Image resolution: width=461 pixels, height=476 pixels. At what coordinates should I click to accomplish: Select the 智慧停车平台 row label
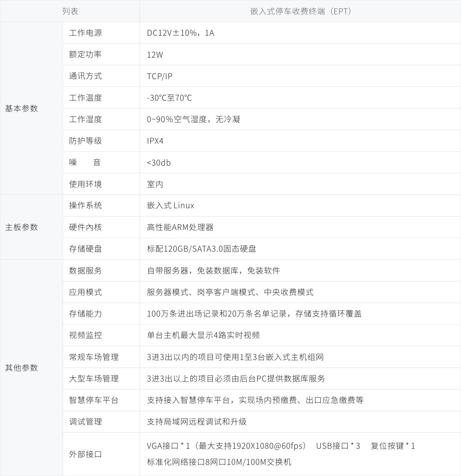[x=94, y=400]
